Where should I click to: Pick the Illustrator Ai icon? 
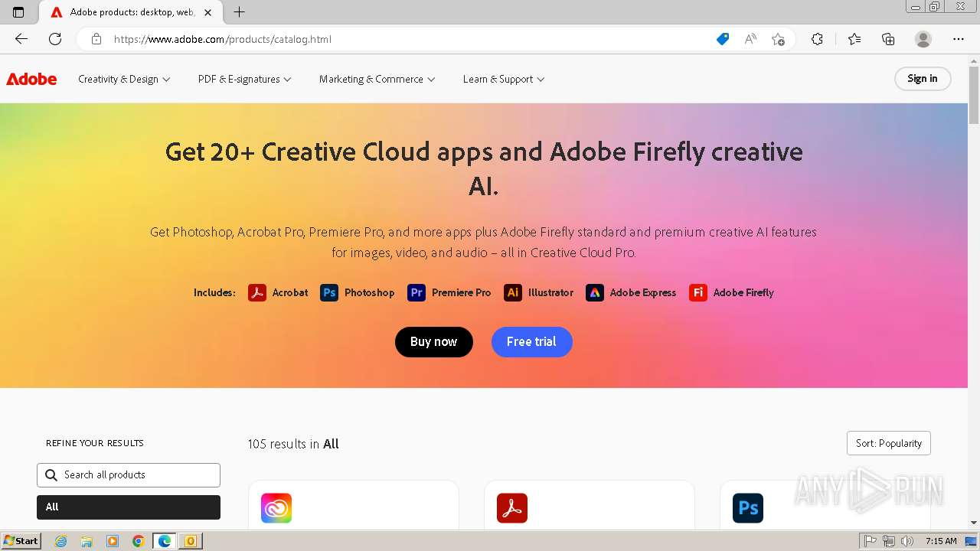[513, 292]
